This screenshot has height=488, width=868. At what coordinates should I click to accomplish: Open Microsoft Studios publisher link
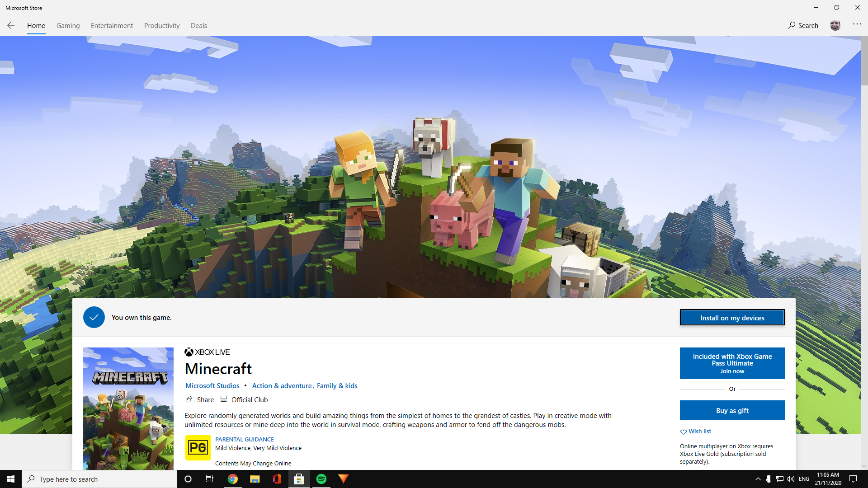[212, 385]
